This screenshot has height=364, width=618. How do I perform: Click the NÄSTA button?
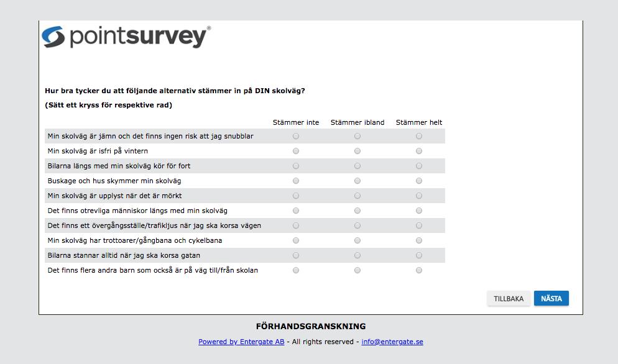pyautogui.click(x=551, y=298)
